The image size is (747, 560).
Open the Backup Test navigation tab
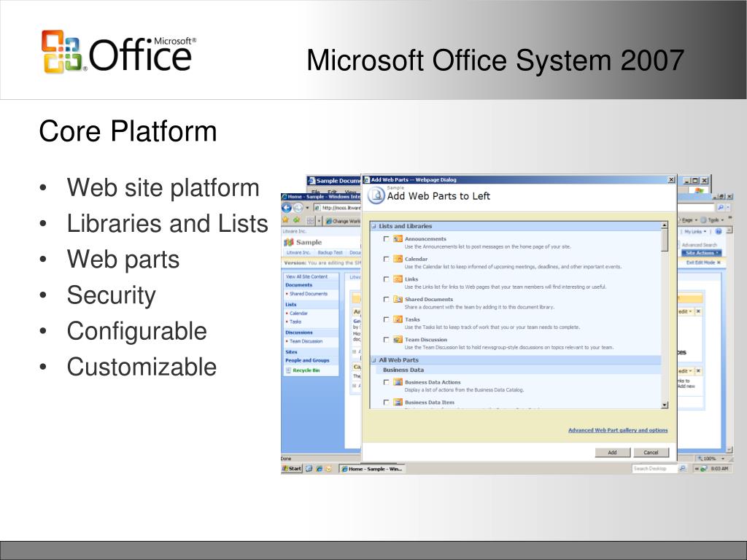[x=330, y=252]
